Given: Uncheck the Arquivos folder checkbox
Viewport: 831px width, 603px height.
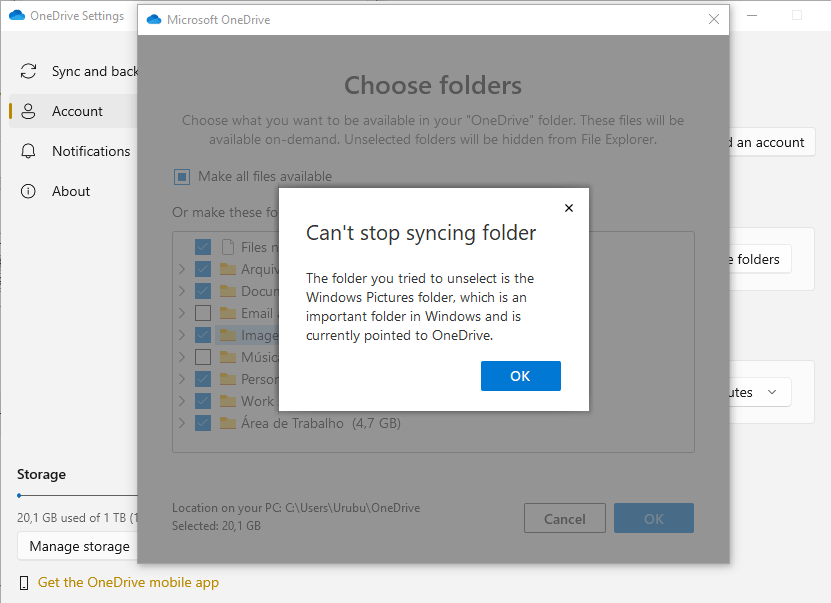Looking at the screenshot, I should click(x=203, y=269).
